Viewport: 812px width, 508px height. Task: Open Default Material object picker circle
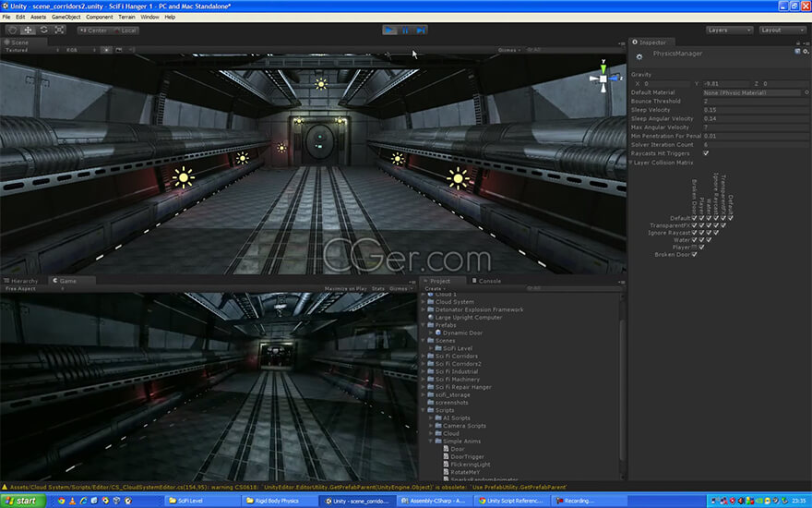click(x=806, y=92)
